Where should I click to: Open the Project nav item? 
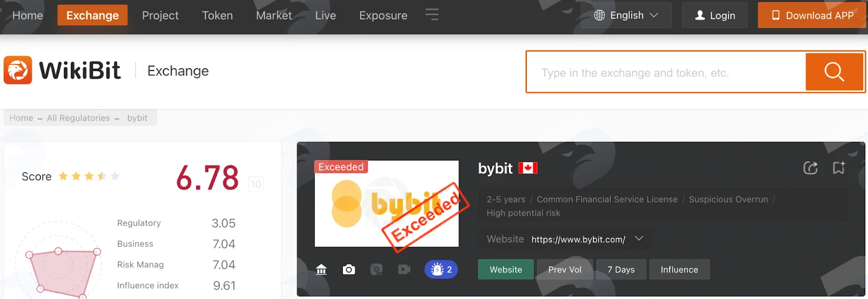click(x=160, y=15)
